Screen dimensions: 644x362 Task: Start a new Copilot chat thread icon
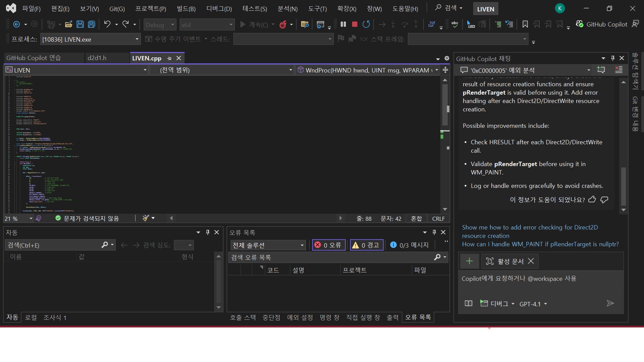(x=601, y=70)
